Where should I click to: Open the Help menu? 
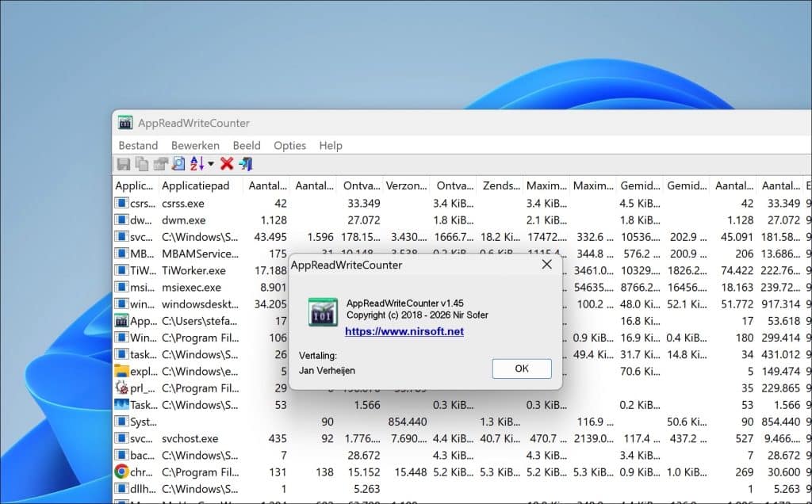331,145
